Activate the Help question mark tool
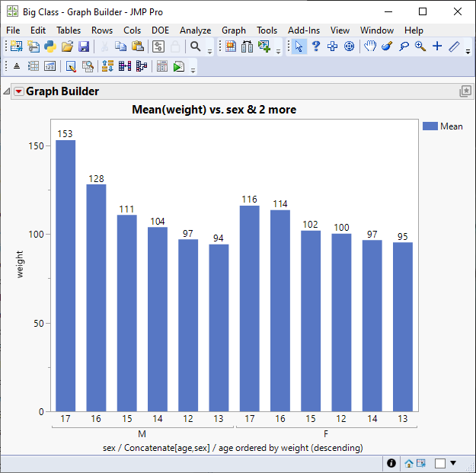The width and height of the screenshot is (476, 473). [315, 47]
